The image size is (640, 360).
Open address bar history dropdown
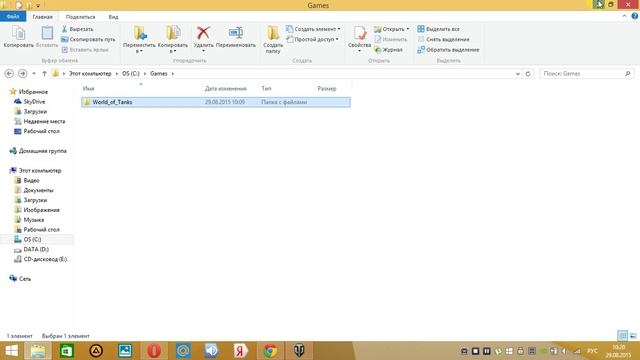[x=518, y=74]
